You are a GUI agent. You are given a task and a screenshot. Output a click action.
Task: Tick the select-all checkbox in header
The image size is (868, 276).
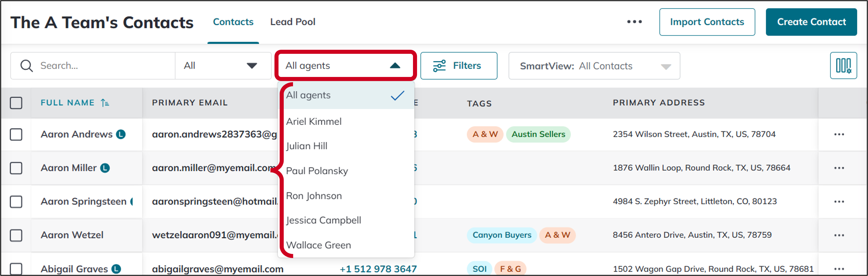(x=16, y=103)
